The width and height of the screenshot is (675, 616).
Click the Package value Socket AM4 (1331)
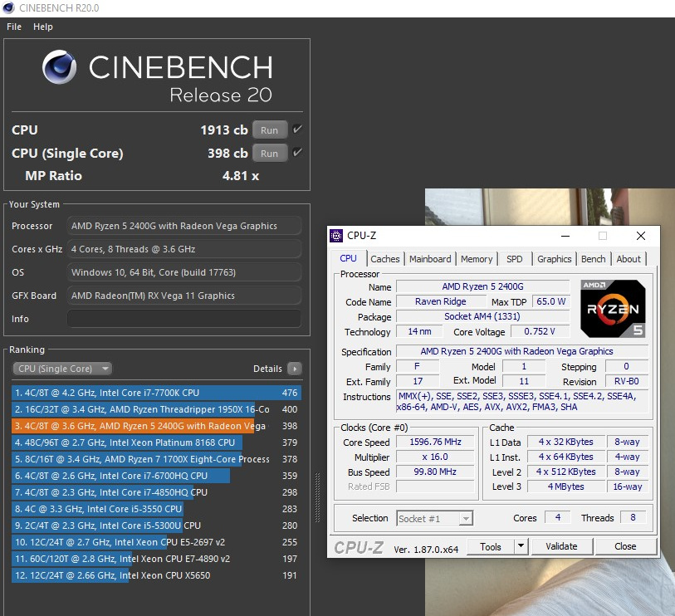pos(482,316)
